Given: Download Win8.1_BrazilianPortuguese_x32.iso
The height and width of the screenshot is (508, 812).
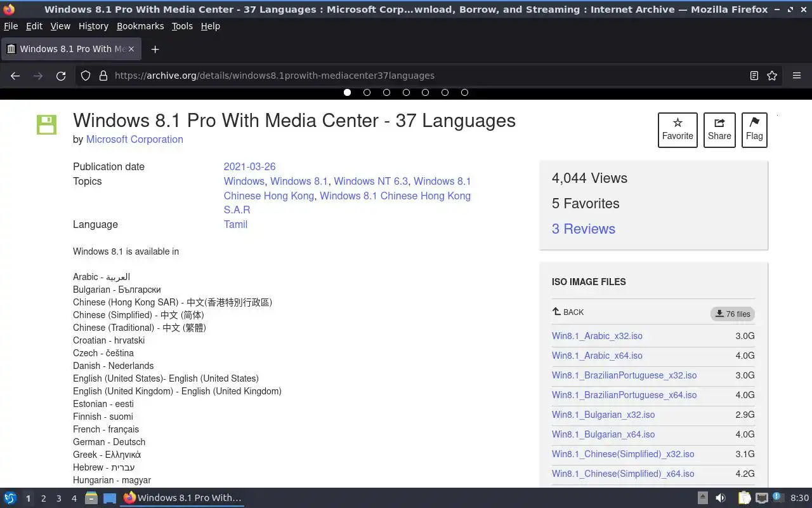Looking at the screenshot, I should [x=624, y=375].
